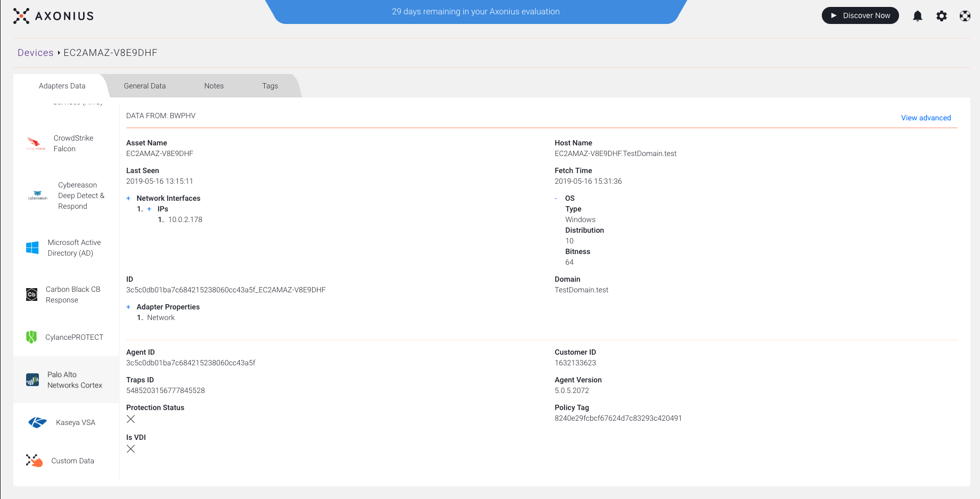Expand the Adapter Properties list

(x=128, y=307)
